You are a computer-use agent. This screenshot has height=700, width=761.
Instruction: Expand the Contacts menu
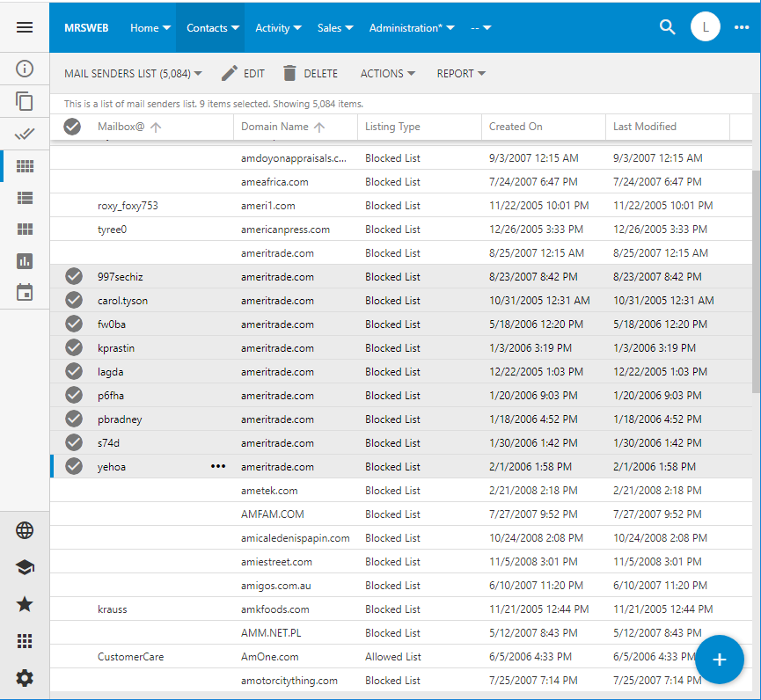tap(213, 27)
